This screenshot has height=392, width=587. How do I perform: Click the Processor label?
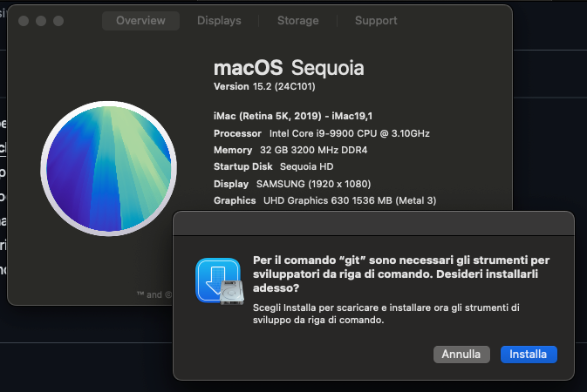[237, 133]
